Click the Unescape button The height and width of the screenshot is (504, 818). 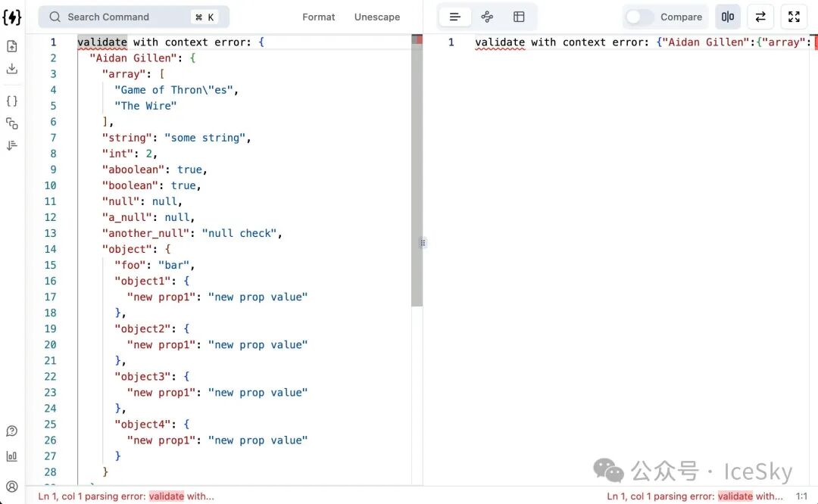(377, 17)
